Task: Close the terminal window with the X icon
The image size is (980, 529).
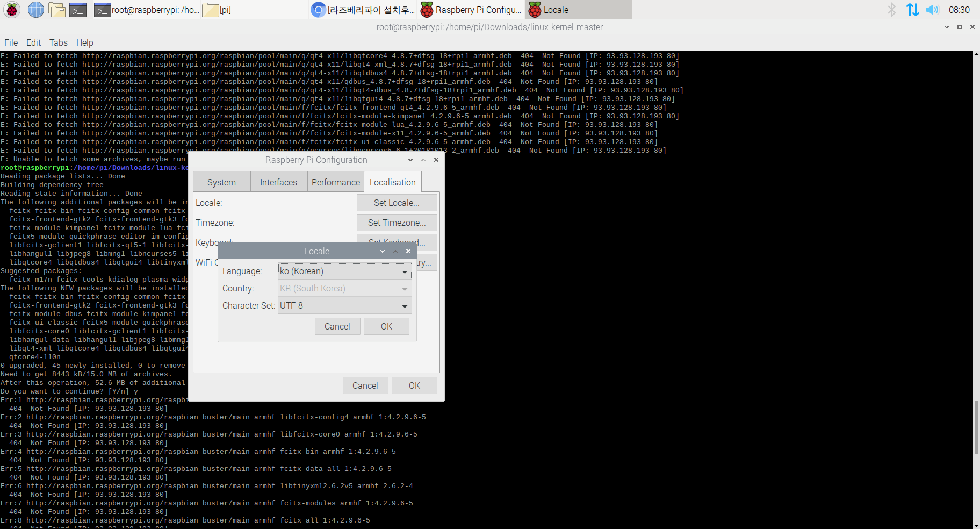Action: pyautogui.click(x=972, y=27)
